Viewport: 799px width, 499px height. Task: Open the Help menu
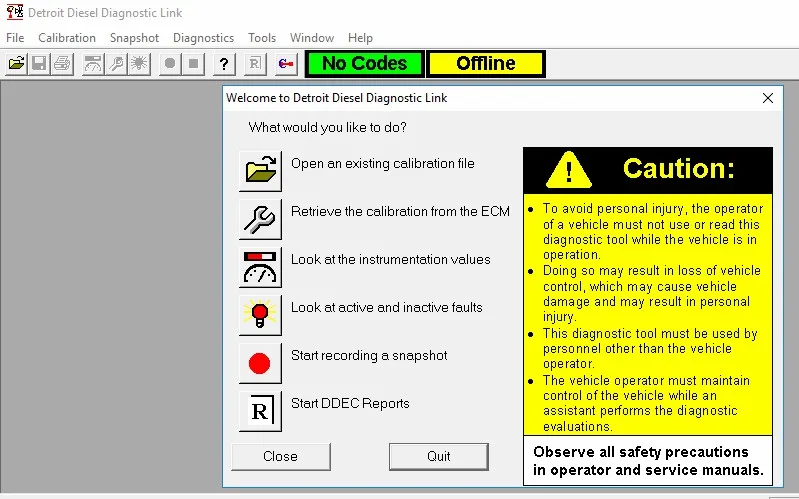click(x=360, y=38)
